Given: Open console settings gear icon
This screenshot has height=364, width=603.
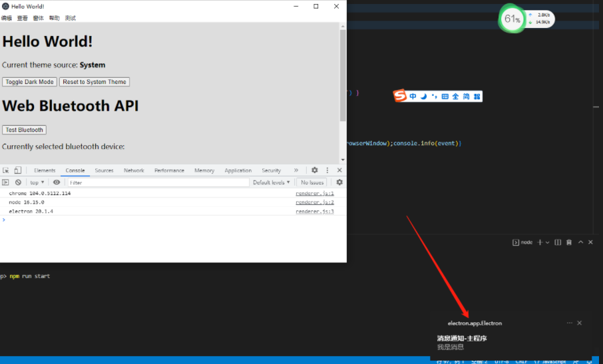Looking at the screenshot, I should pos(339,182).
